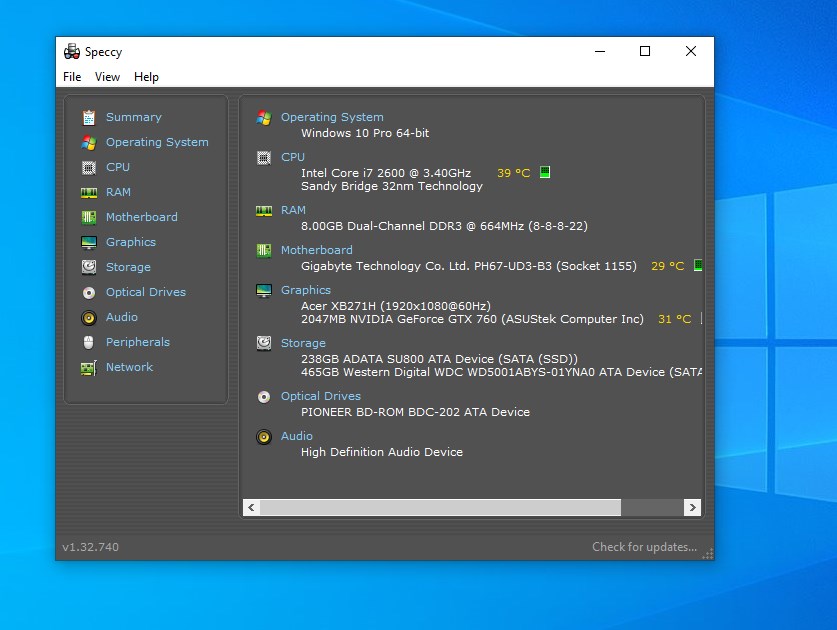Image resolution: width=837 pixels, height=630 pixels.
Task: Click Check for updates link
Action: click(x=644, y=547)
